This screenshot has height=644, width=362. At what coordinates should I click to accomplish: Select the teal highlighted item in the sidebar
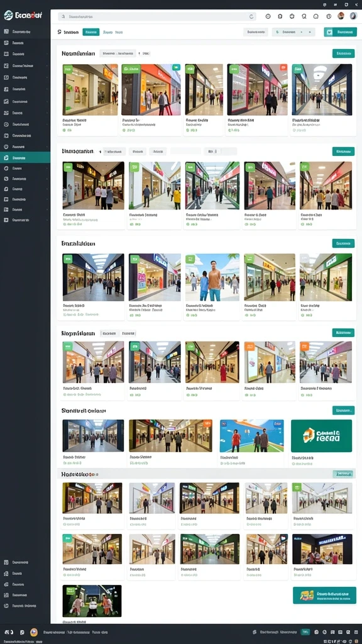point(25,158)
